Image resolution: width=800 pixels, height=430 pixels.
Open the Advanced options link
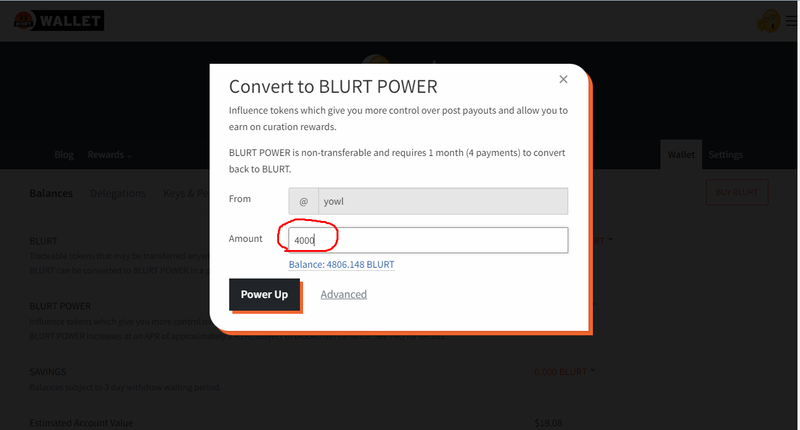coord(343,294)
